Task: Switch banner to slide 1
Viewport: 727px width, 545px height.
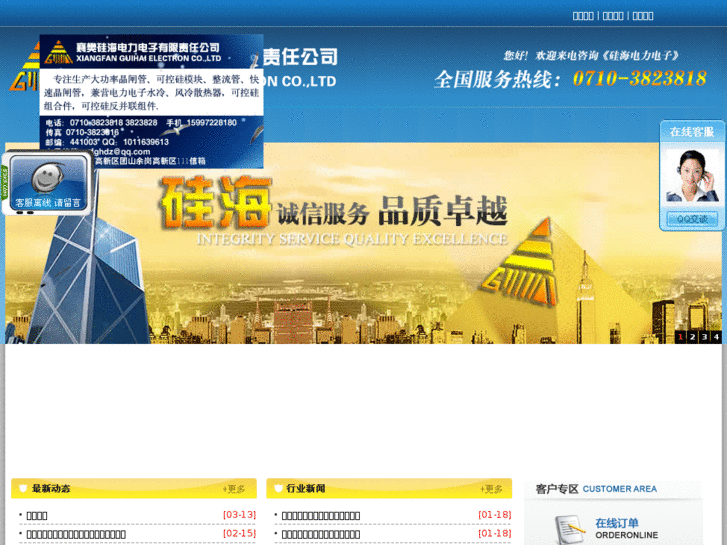Action: tap(680, 337)
